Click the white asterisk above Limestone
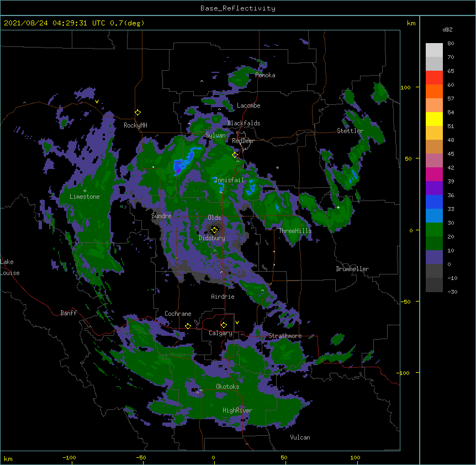 coord(84,191)
